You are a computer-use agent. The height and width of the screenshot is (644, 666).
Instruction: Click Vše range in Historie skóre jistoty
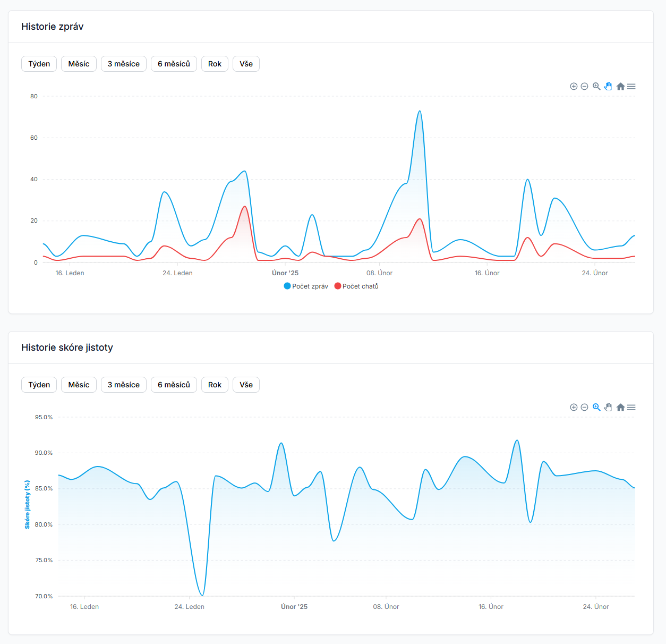point(246,385)
